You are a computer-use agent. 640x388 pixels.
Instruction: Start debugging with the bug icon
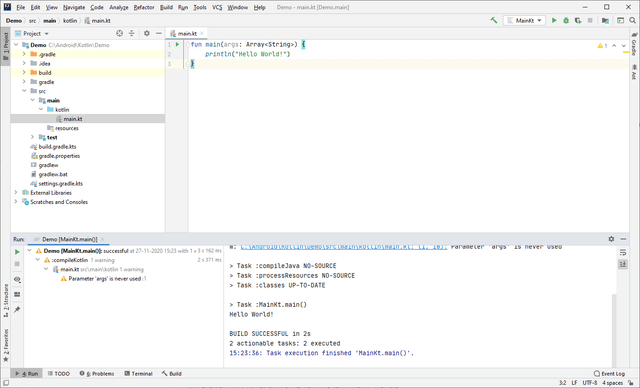(566, 20)
